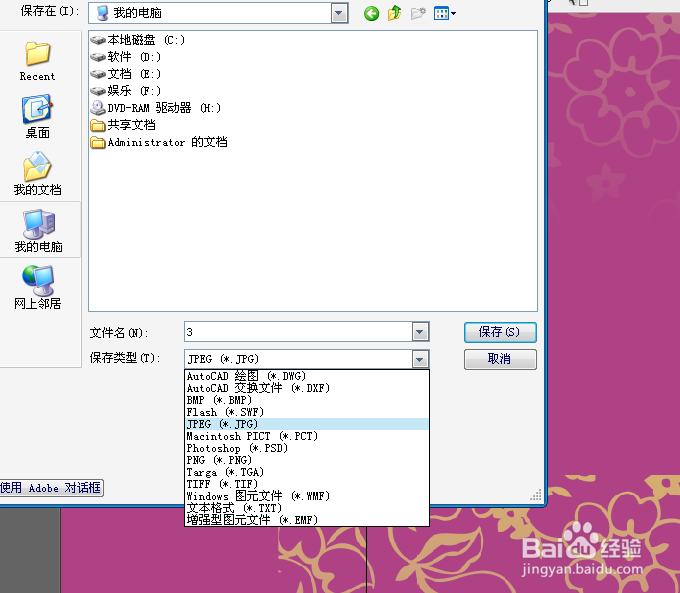
Task: Select 我的电脑 in the sidebar
Action: pos(39,231)
